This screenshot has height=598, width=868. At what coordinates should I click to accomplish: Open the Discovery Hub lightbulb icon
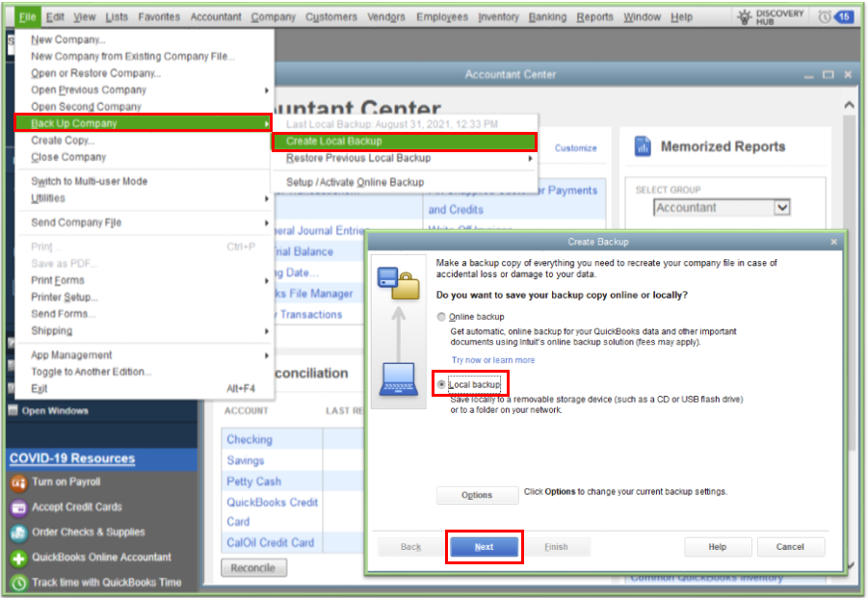(745, 17)
